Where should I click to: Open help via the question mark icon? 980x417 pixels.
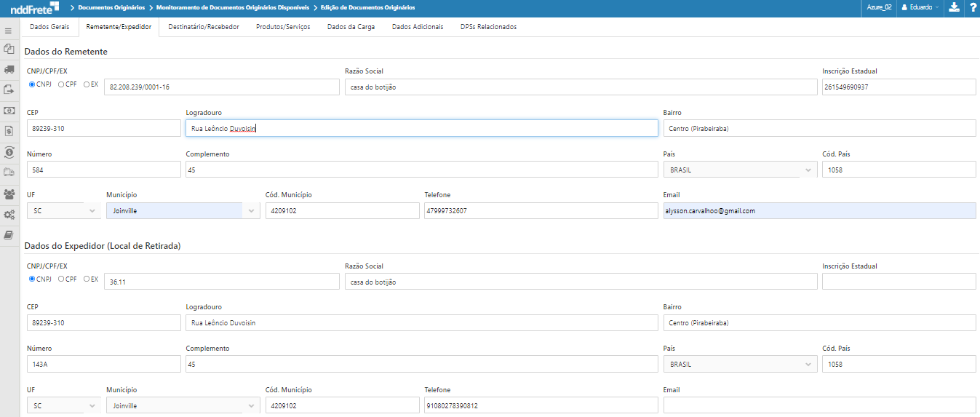(x=973, y=7)
